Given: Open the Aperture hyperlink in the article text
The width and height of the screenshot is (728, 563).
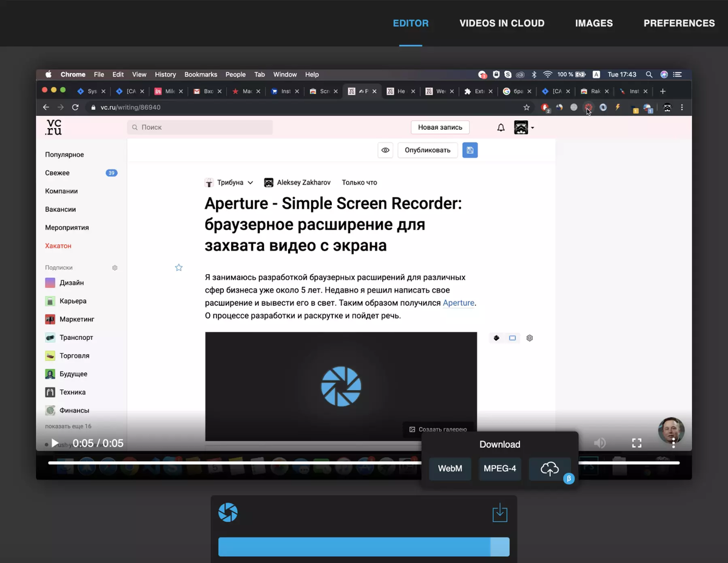Looking at the screenshot, I should tap(459, 303).
